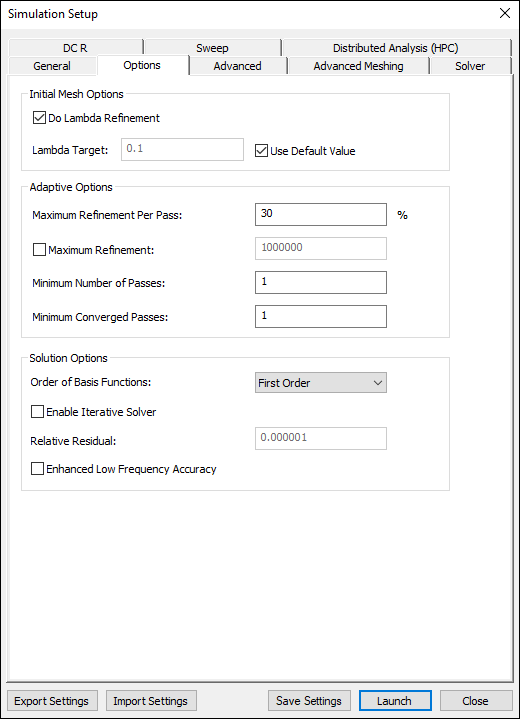Screen dimensions: 520x719
Task: Select the Options tab
Action: pos(142,65)
